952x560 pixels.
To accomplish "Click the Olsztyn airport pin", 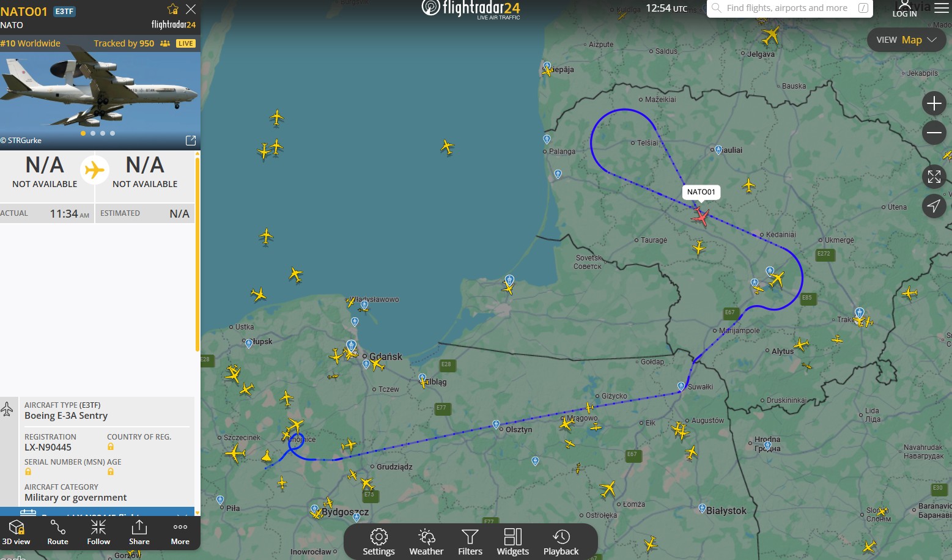I will tap(496, 424).
